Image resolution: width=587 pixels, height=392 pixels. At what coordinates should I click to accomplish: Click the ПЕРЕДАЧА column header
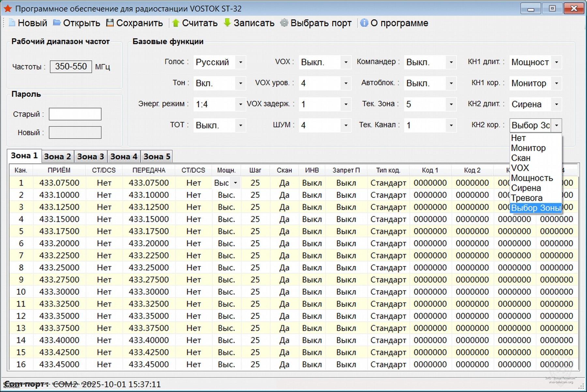[149, 170]
